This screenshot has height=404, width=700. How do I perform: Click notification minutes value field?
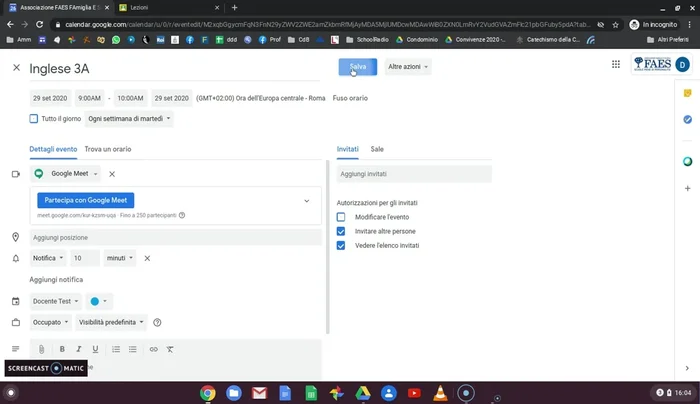point(85,258)
